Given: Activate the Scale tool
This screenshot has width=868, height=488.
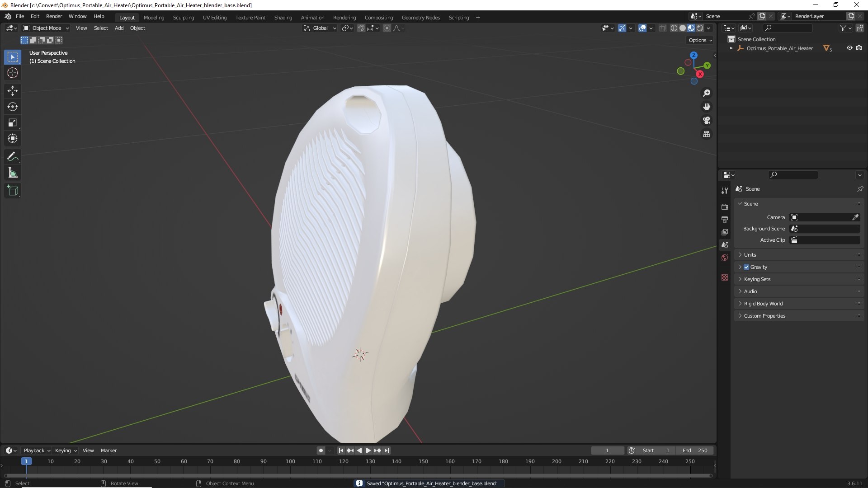Looking at the screenshot, I should click(x=13, y=122).
